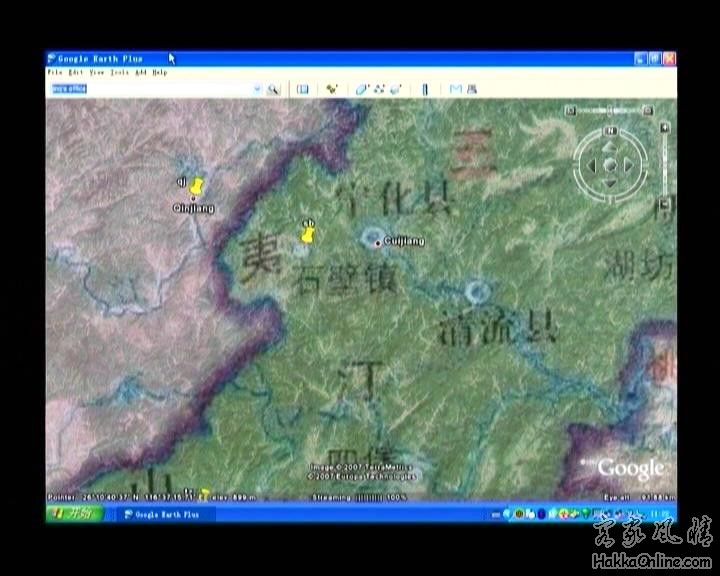The width and height of the screenshot is (720, 576).
Task: Open the Add menu
Action: pyautogui.click(x=141, y=73)
